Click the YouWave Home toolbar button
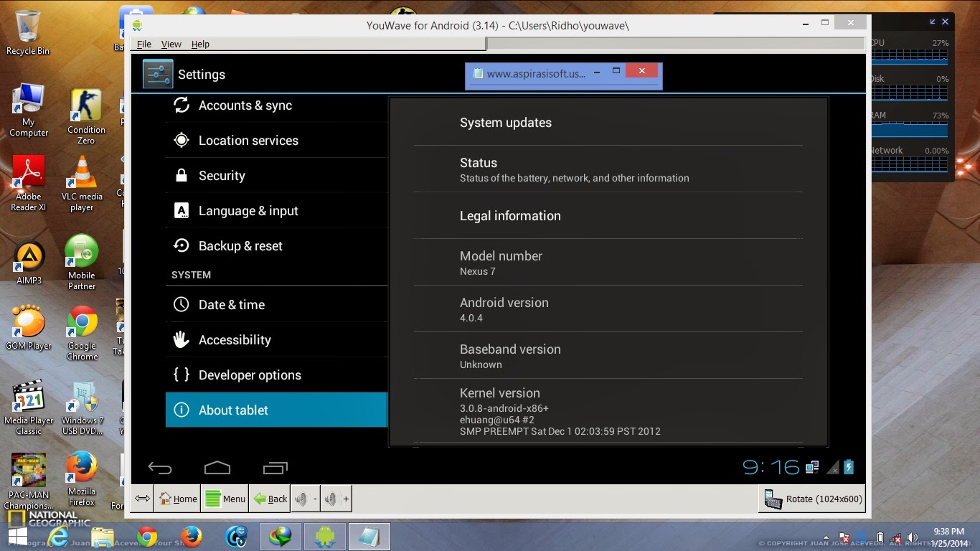Screen dimensions: 980x551 (x=178, y=499)
